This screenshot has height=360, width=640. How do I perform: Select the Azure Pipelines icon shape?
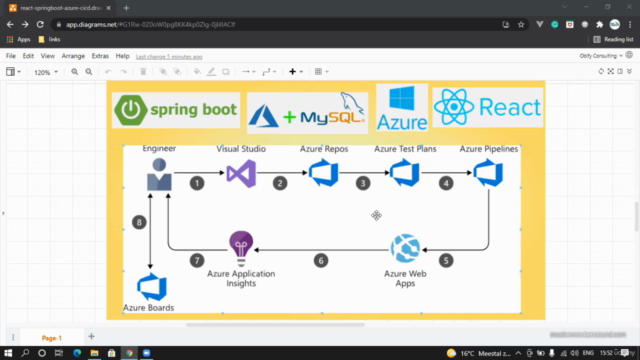tap(488, 173)
